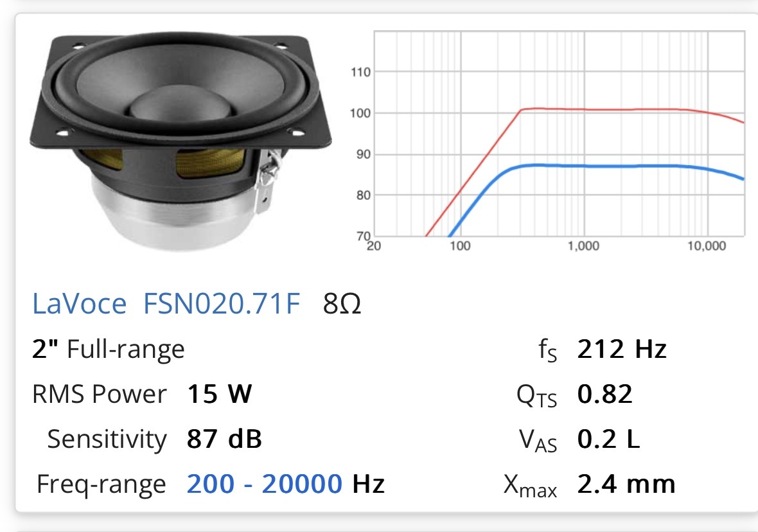This screenshot has width=758, height=532.
Task: Select the 212 Hz value
Action: coord(622,349)
